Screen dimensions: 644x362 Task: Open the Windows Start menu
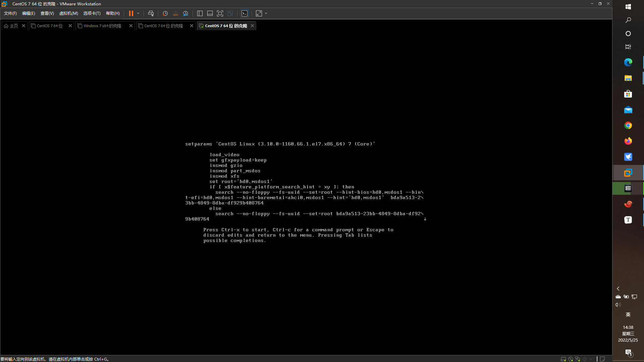pyautogui.click(x=628, y=7)
